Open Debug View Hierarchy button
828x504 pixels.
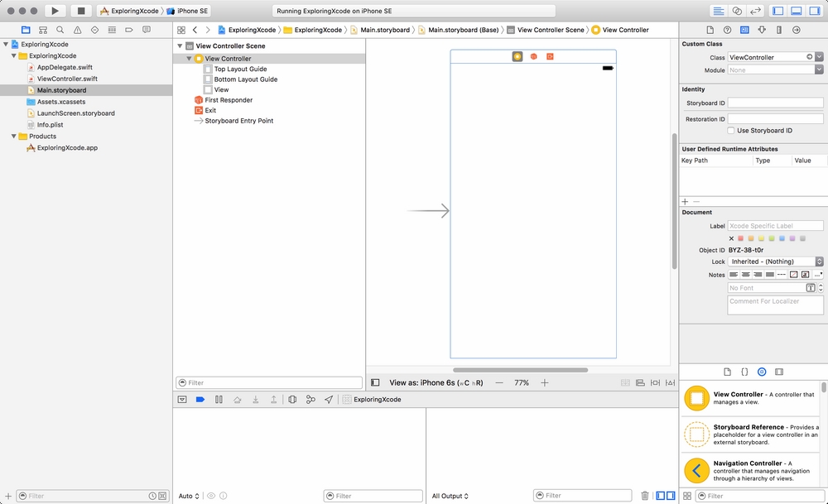(292, 400)
